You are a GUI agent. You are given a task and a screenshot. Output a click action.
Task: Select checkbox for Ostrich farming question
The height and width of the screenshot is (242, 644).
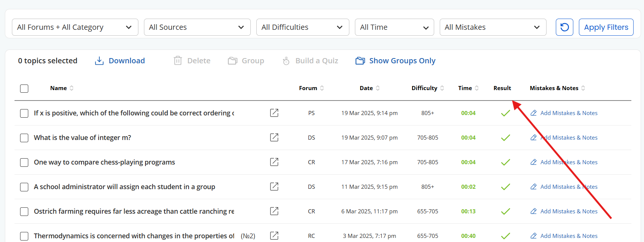pyautogui.click(x=24, y=211)
